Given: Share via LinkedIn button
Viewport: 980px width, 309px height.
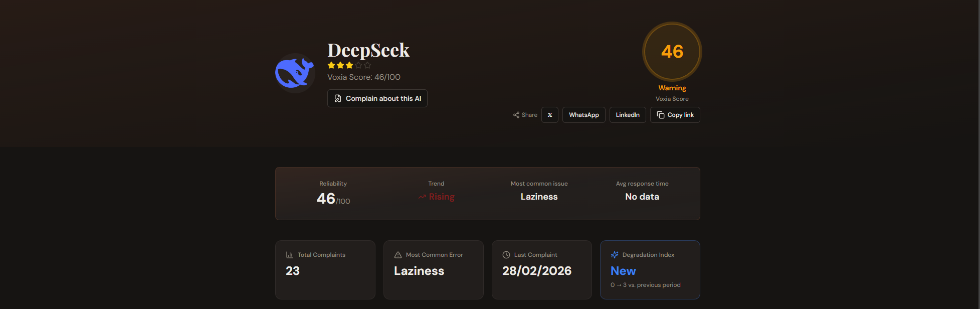Looking at the screenshot, I should coord(628,115).
